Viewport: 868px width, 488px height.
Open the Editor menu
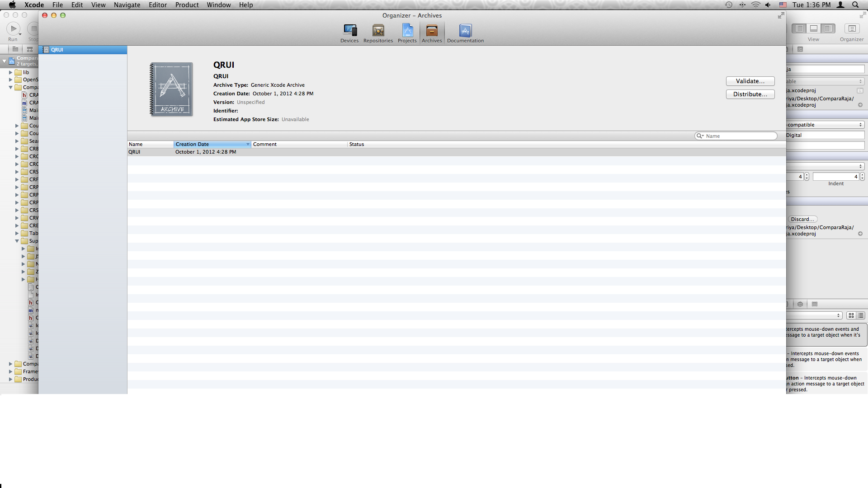click(158, 5)
